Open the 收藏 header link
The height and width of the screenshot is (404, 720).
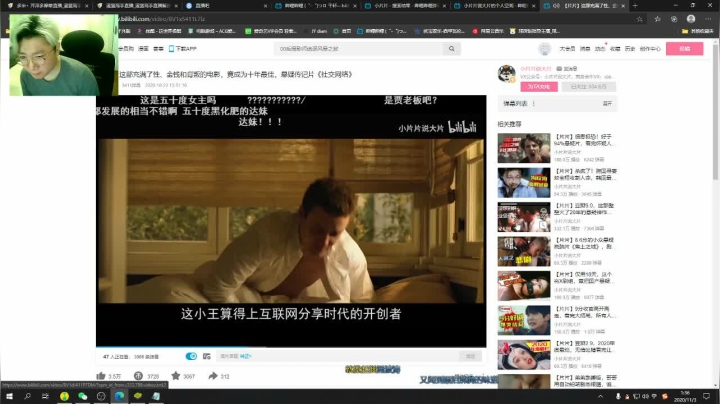[615, 49]
